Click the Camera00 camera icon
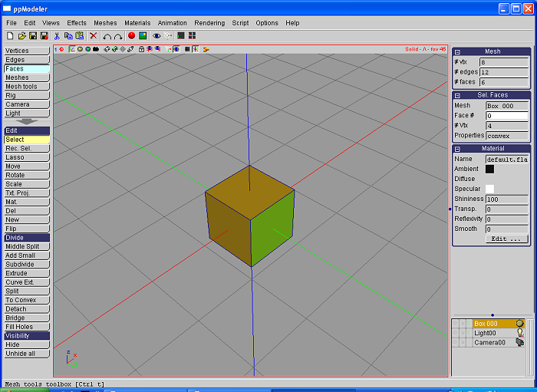Image resolution: width=537 pixels, height=392 pixels. coord(520,342)
